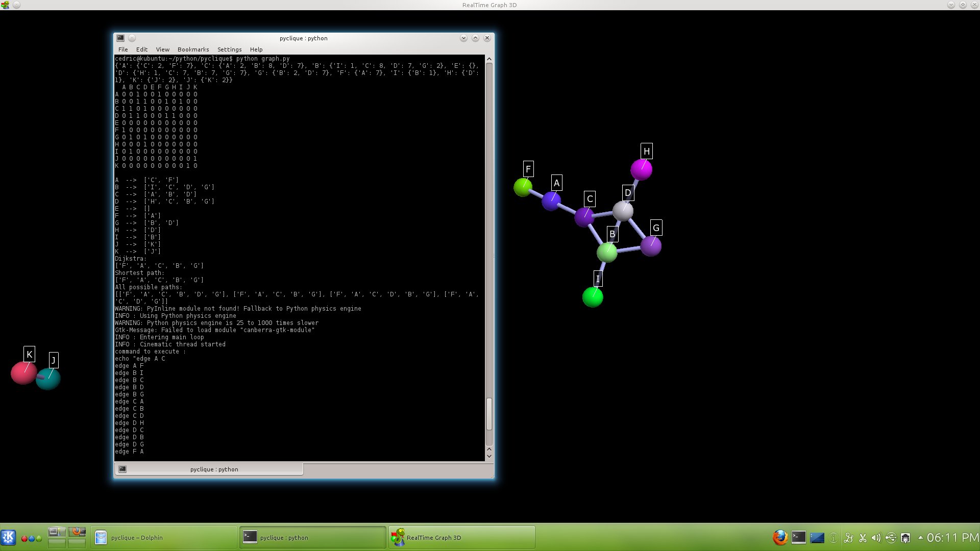Switch to first virtual desktop in pager
This screenshot has height=551, width=980.
57,532
